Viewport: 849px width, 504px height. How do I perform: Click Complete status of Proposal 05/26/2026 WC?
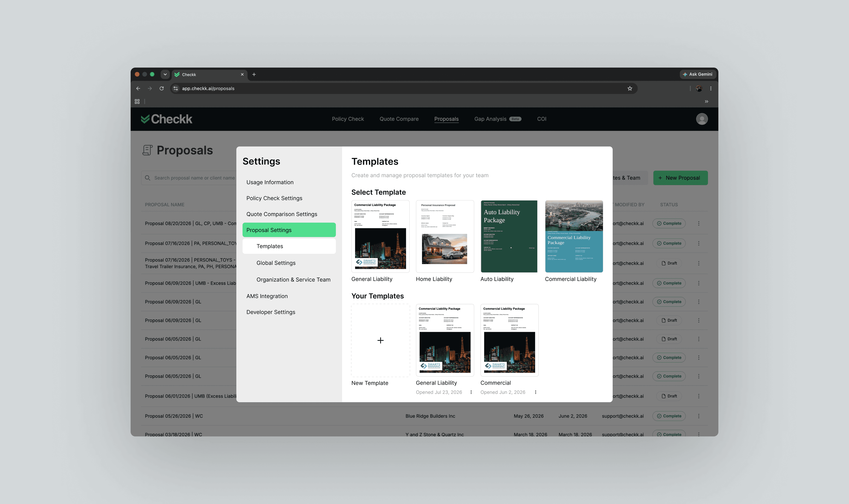(x=669, y=416)
